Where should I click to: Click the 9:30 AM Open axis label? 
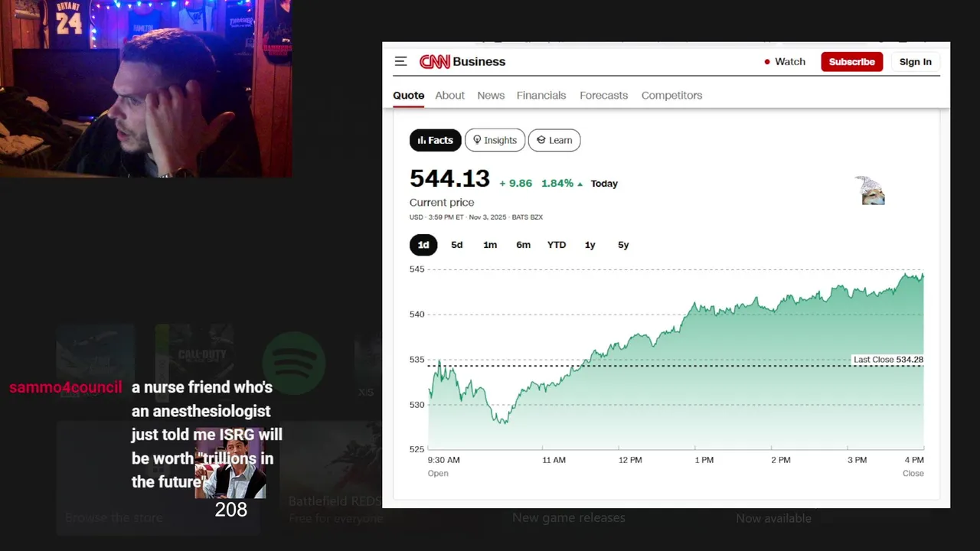tap(443, 466)
